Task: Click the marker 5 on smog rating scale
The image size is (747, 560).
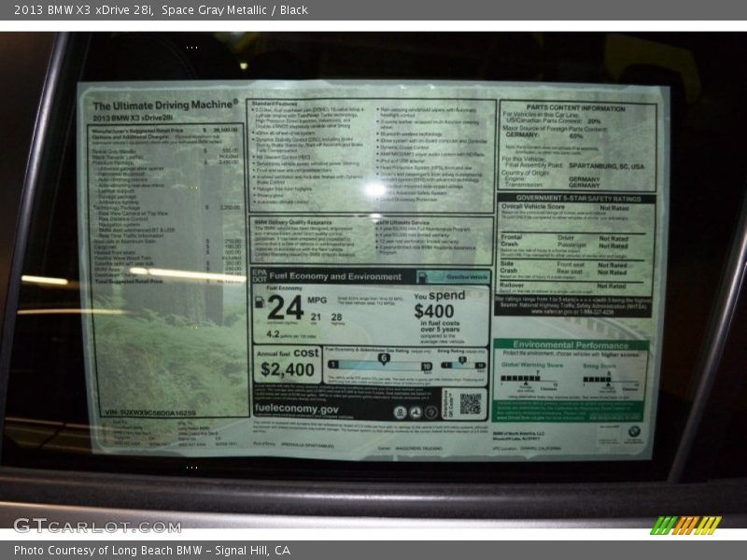Action: (461, 360)
